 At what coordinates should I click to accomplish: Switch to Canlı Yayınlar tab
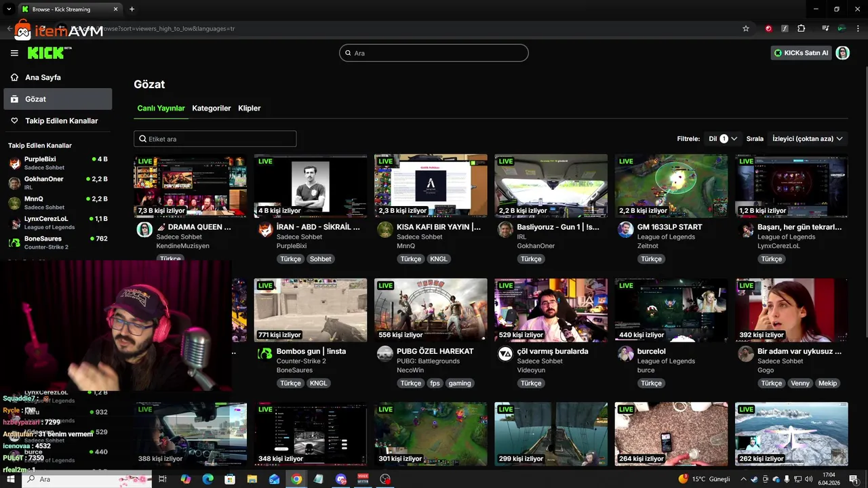161,108
